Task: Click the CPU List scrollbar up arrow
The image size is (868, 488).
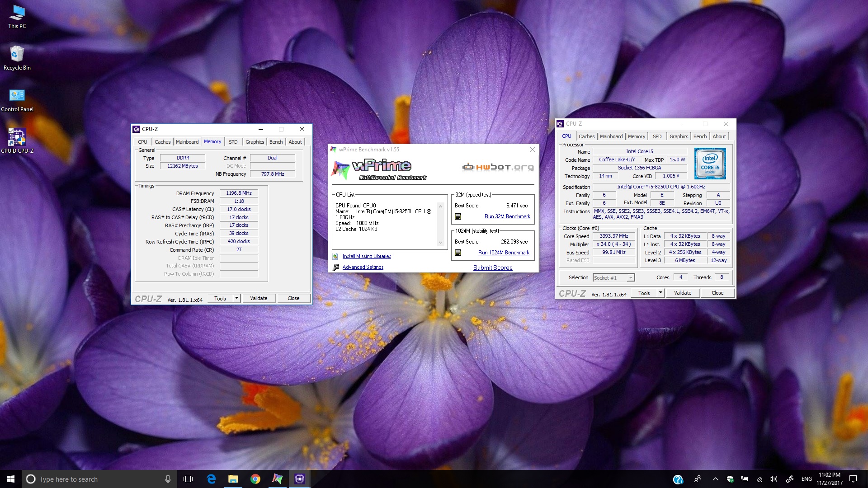Action: click(440, 206)
